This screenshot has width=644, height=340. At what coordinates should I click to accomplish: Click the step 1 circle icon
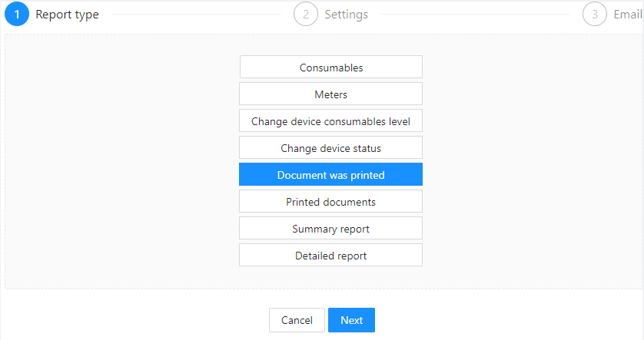tap(17, 14)
